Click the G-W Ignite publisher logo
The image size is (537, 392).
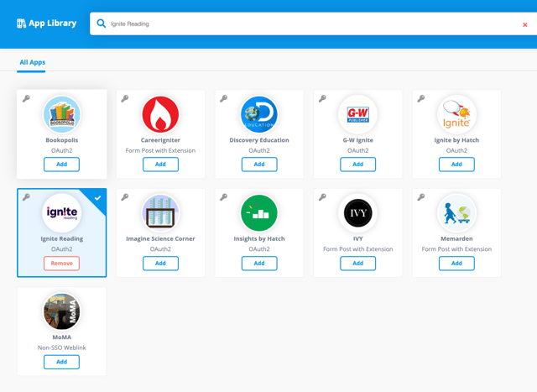click(358, 114)
